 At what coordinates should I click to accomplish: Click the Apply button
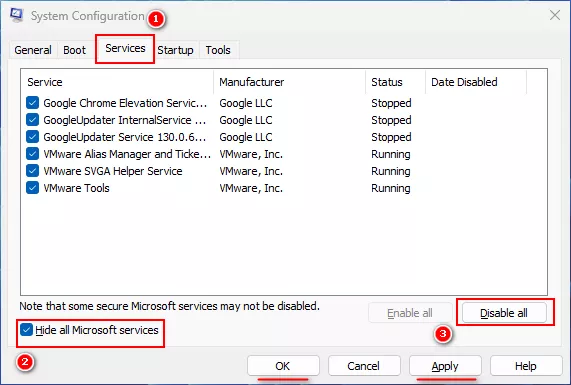coord(445,366)
